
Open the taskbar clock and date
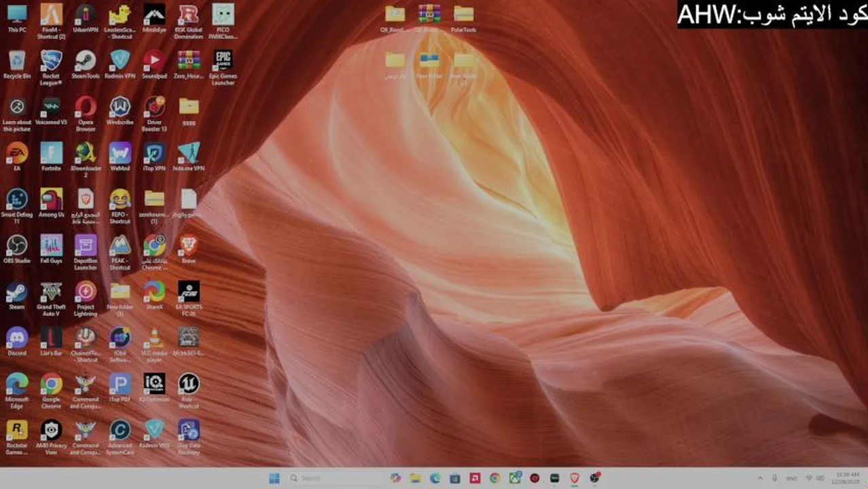point(846,478)
